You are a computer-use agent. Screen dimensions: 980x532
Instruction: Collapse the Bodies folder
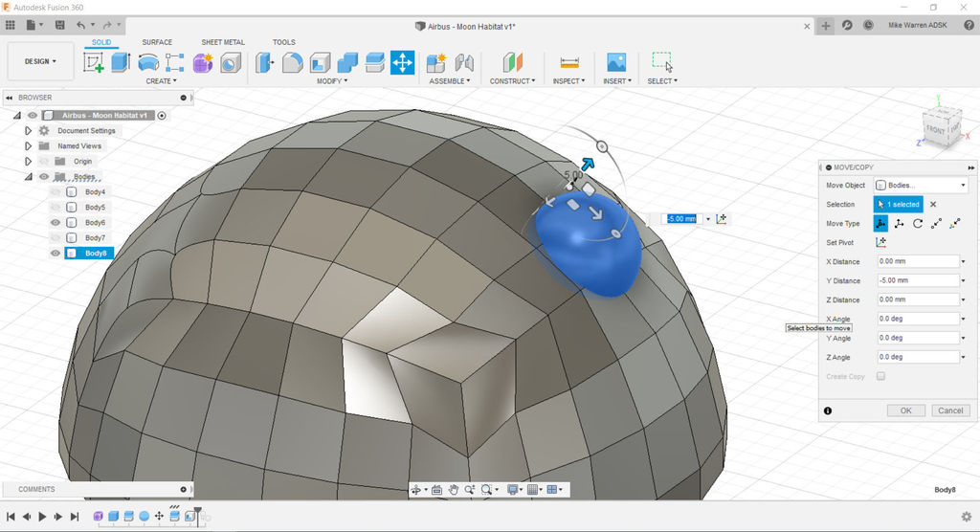29,177
